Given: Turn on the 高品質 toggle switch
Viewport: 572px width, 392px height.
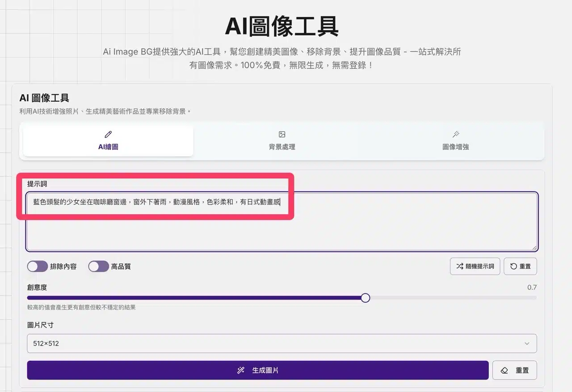Looking at the screenshot, I should pos(98,267).
